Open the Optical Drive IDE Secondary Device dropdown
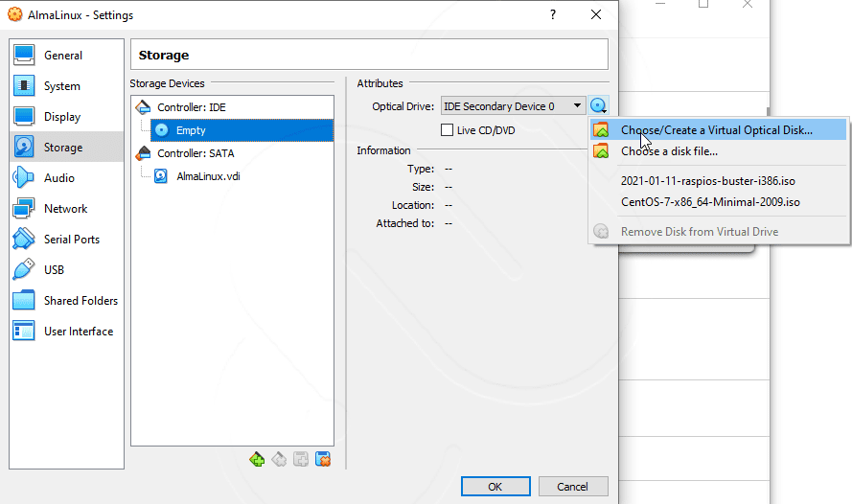This screenshot has height=504, width=852. pyautogui.click(x=514, y=106)
